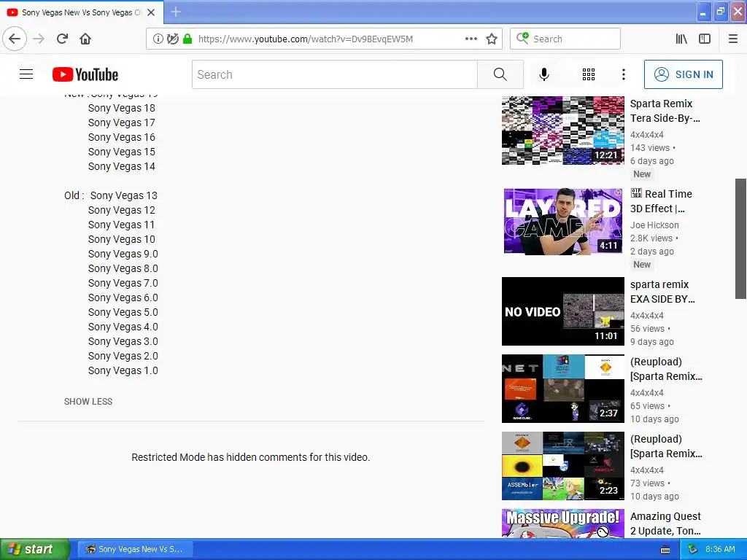Click the SIGN IN button
The image size is (747, 560).
683,74
